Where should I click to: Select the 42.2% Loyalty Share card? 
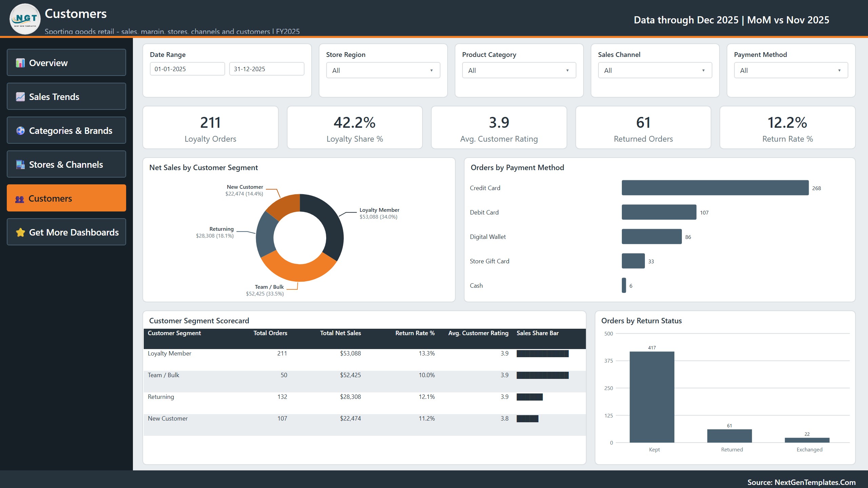point(355,127)
